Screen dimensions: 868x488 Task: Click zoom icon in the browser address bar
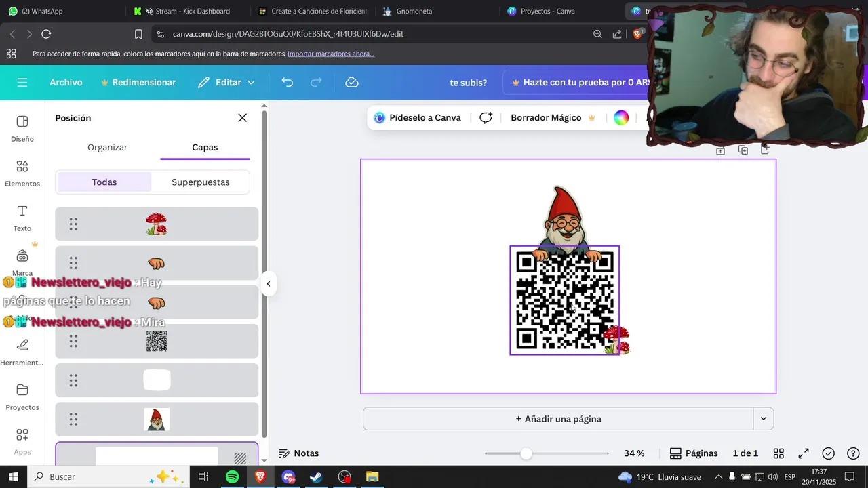tap(597, 34)
